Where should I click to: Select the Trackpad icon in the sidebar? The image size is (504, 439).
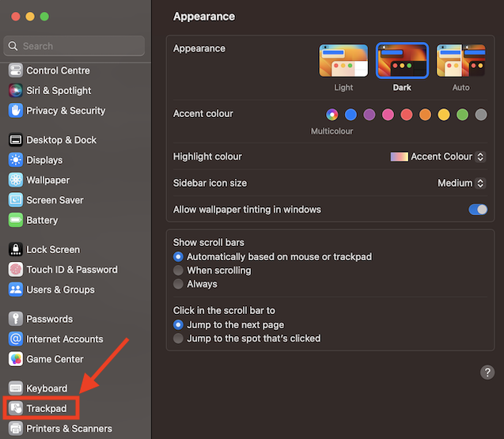click(16, 409)
